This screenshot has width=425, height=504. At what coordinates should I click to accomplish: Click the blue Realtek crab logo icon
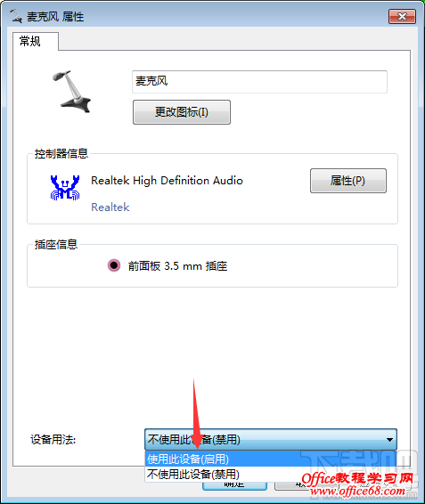click(x=65, y=187)
